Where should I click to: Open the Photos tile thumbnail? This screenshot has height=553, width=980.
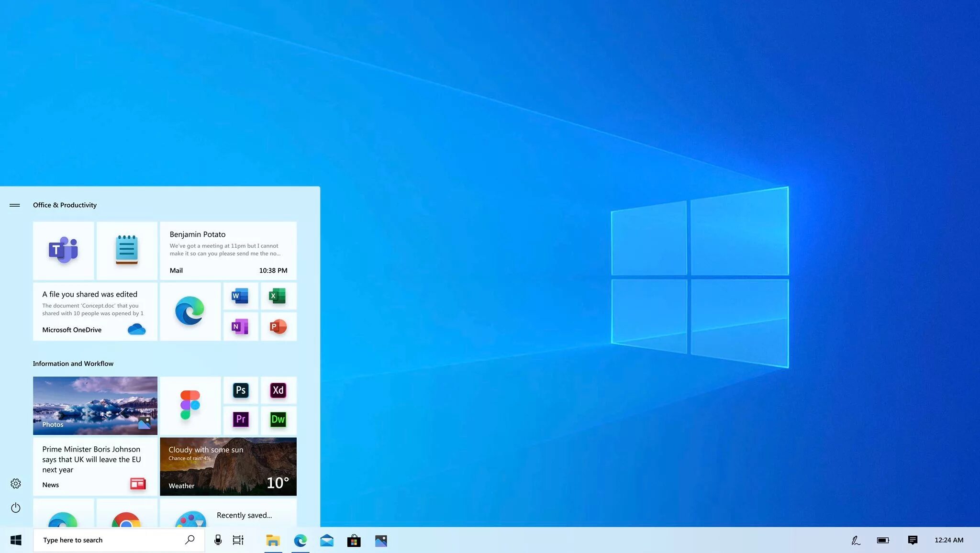pyautogui.click(x=95, y=405)
